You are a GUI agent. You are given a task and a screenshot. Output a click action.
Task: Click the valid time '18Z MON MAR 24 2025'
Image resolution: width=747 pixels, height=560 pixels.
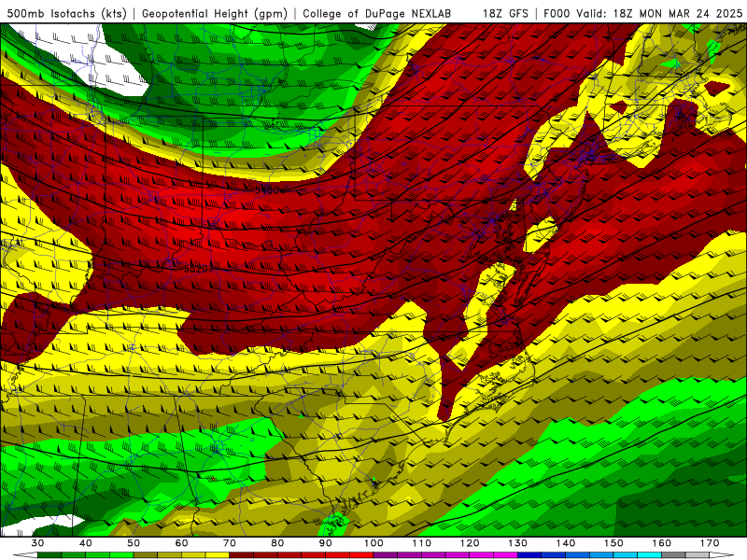(678, 14)
